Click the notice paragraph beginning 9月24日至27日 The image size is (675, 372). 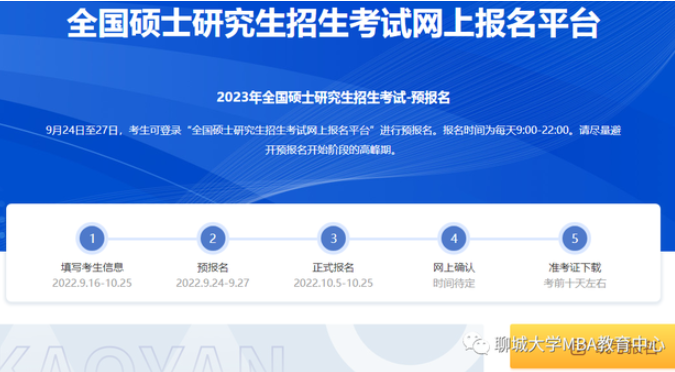tap(333, 140)
